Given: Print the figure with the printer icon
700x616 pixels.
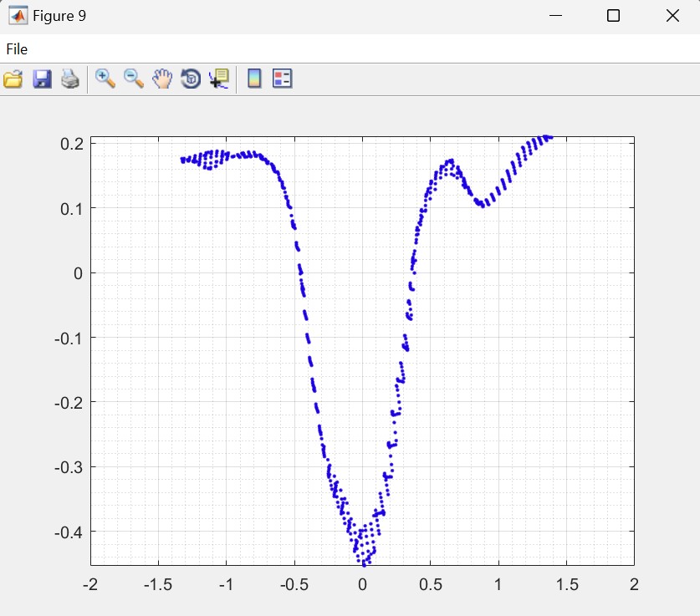Looking at the screenshot, I should click(70, 79).
